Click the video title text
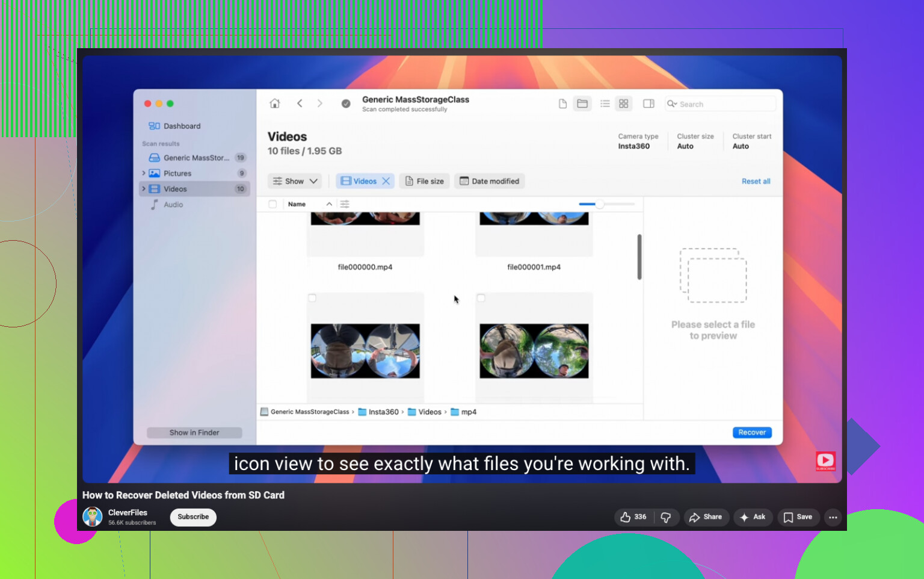 click(x=183, y=495)
